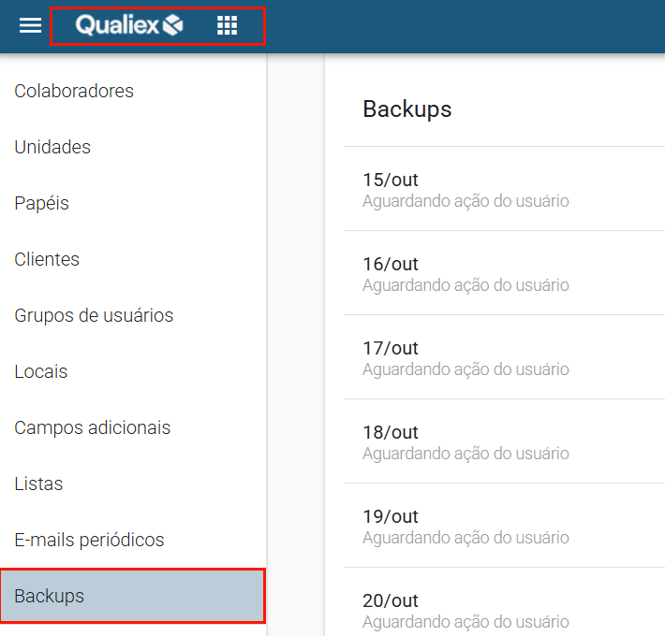This screenshot has width=665, height=636.
Task: Click the Qualiex logo
Action: pos(130,26)
